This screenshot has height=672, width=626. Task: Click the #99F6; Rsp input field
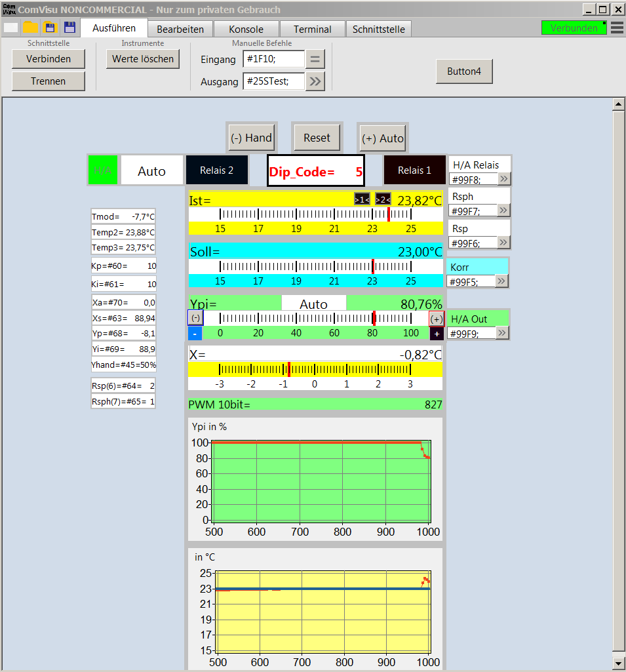(473, 243)
